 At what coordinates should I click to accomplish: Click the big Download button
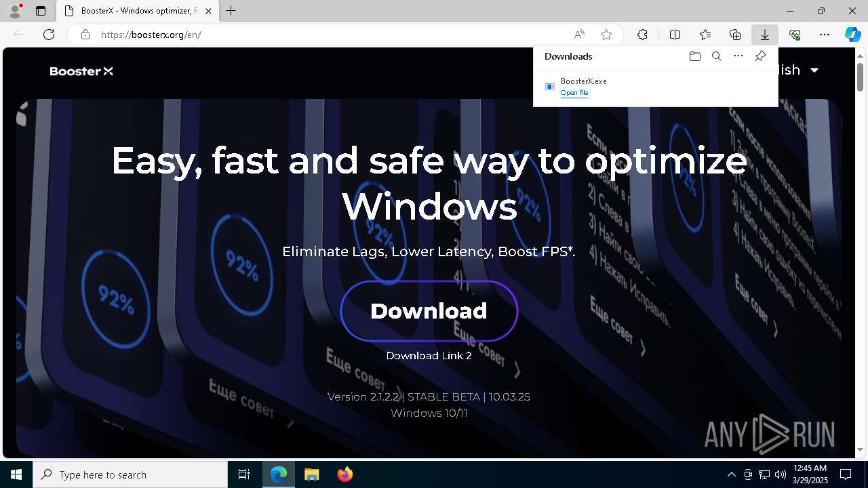[429, 311]
